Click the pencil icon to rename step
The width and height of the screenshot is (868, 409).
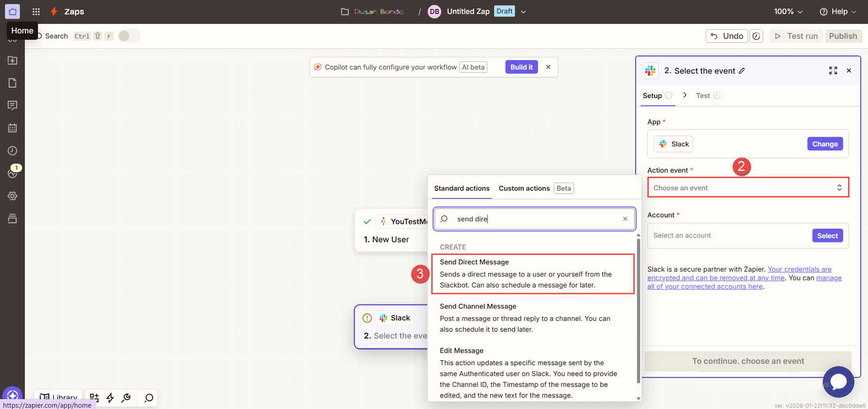(x=742, y=71)
